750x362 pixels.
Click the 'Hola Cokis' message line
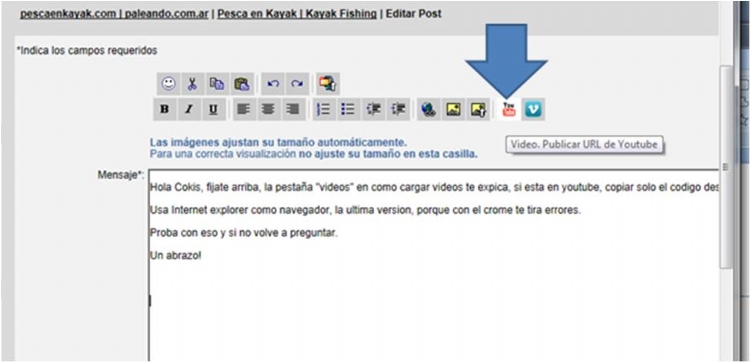[434, 187]
